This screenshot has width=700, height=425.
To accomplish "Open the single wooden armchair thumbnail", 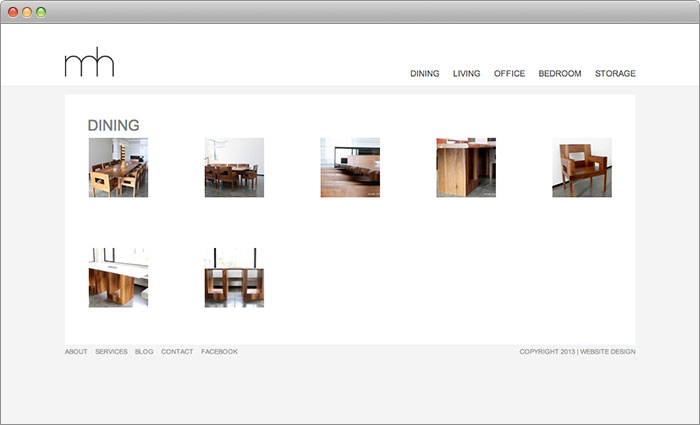I will pyautogui.click(x=582, y=167).
